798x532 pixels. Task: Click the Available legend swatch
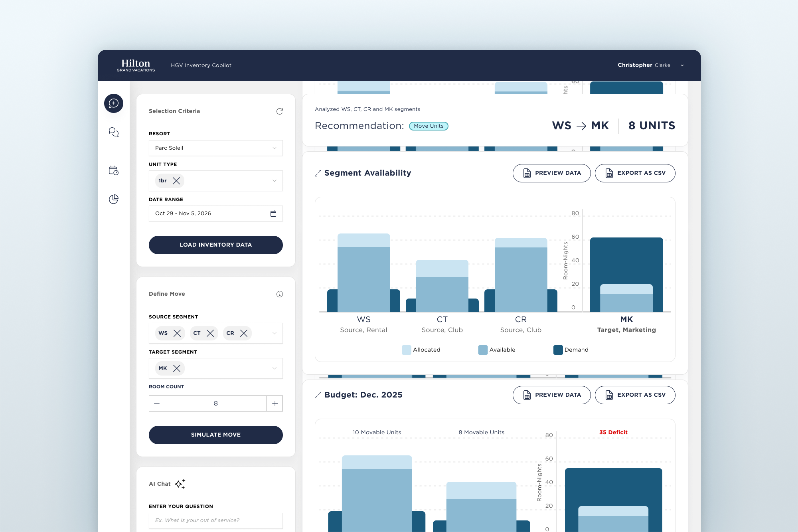coord(483,350)
